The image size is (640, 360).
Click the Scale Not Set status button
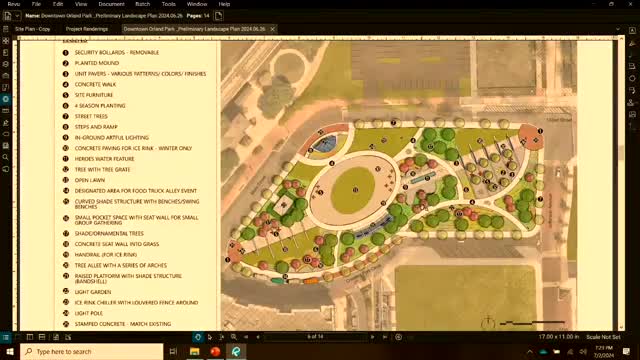tap(603, 337)
